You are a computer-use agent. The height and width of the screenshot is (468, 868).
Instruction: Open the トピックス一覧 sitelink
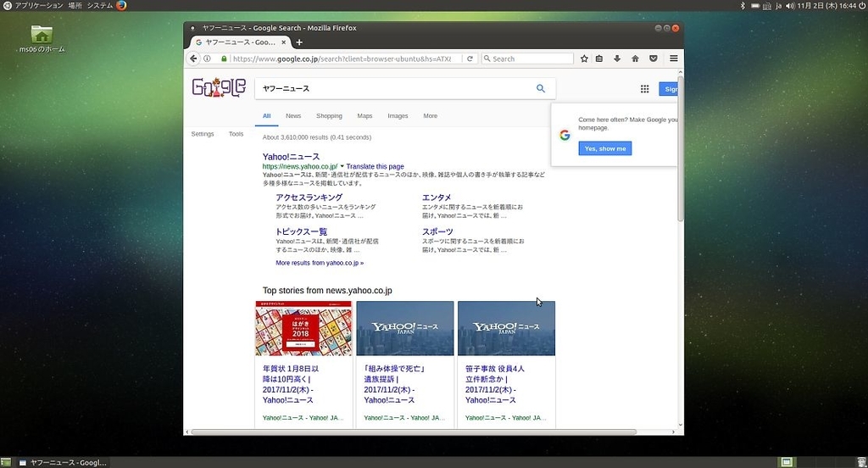[301, 231]
